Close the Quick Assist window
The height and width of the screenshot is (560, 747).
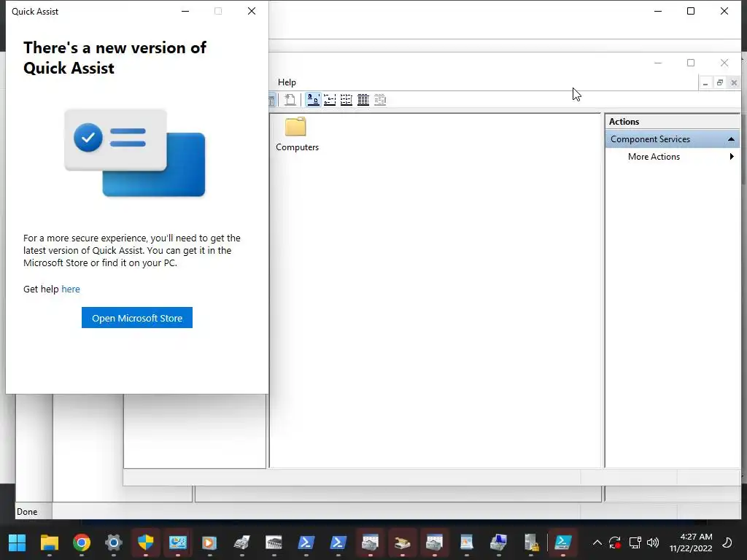252,11
